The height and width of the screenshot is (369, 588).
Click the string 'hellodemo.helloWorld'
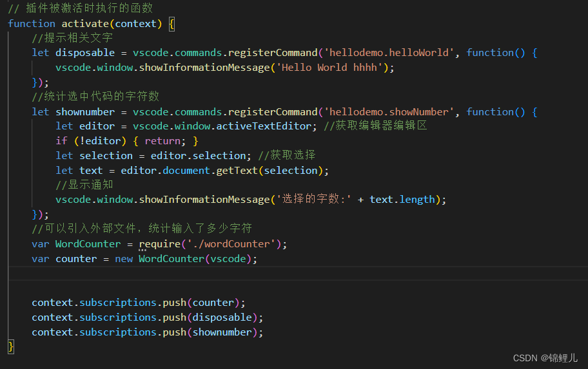(389, 53)
